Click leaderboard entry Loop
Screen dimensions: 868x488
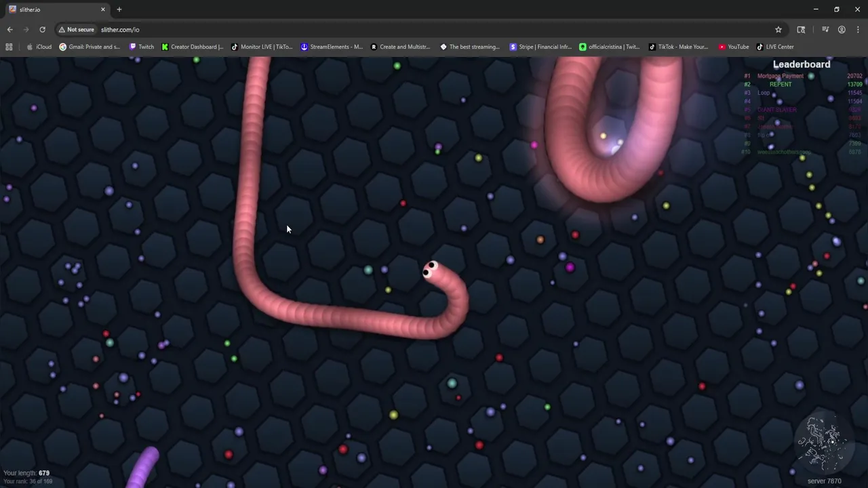pyautogui.click(x=764, y=93)
